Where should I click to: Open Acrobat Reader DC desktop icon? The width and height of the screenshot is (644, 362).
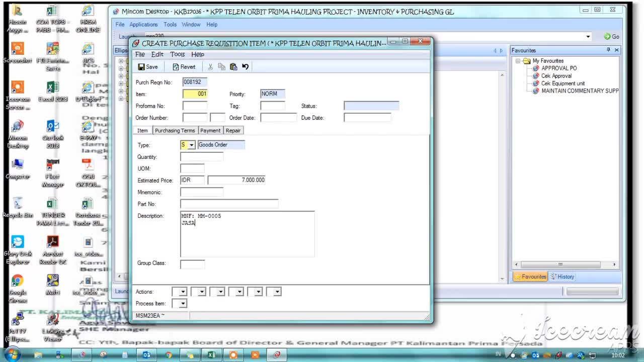[53, 250]
